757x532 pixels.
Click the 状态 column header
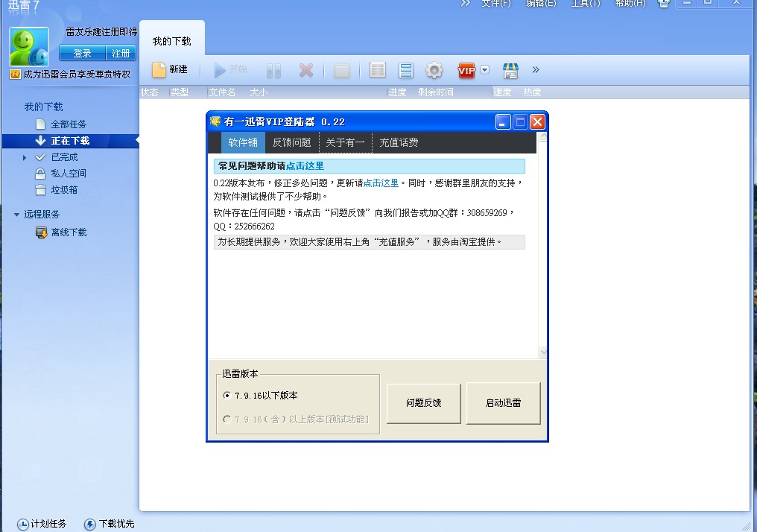tap(150, 92)
